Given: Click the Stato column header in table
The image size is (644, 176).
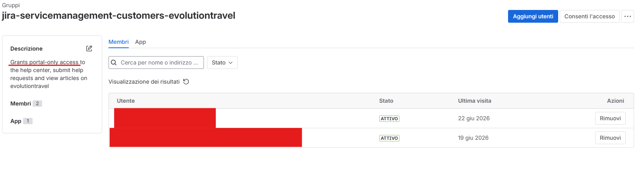Looking at the screenshot, I should pyautogui.click(x=386, y=101).
